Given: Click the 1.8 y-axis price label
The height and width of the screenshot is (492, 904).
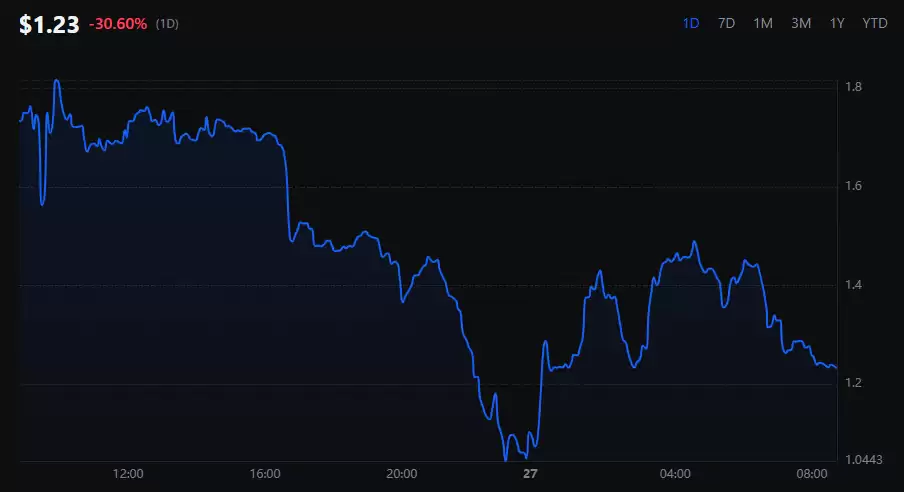Looking at the screenshot, I should coord(854,88).
